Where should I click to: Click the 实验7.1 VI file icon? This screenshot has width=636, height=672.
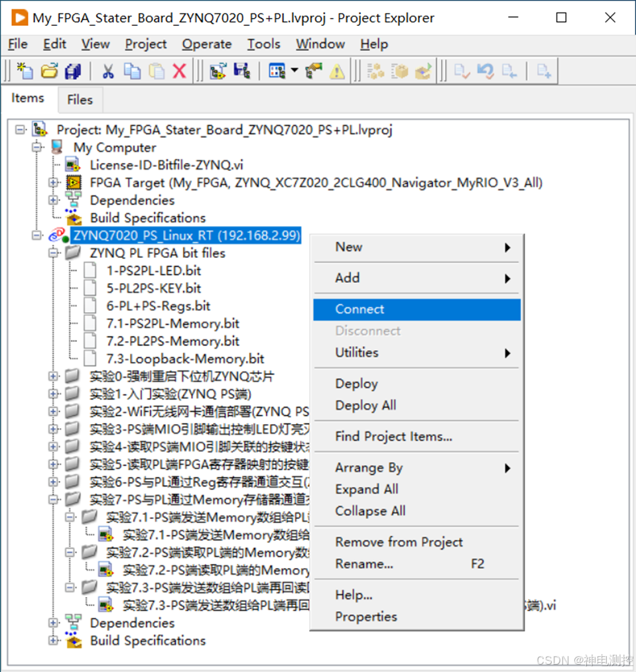click(x=106, y=535)
